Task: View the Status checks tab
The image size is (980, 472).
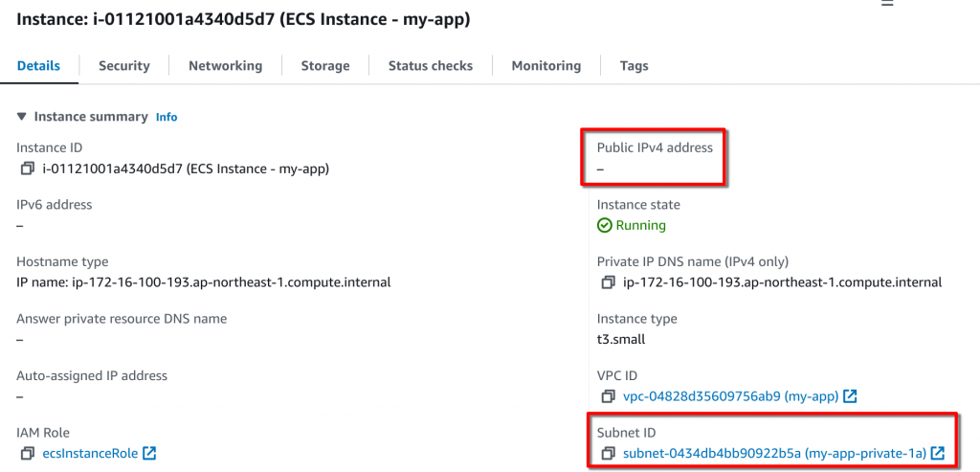Action: click(x=430, y=66)
